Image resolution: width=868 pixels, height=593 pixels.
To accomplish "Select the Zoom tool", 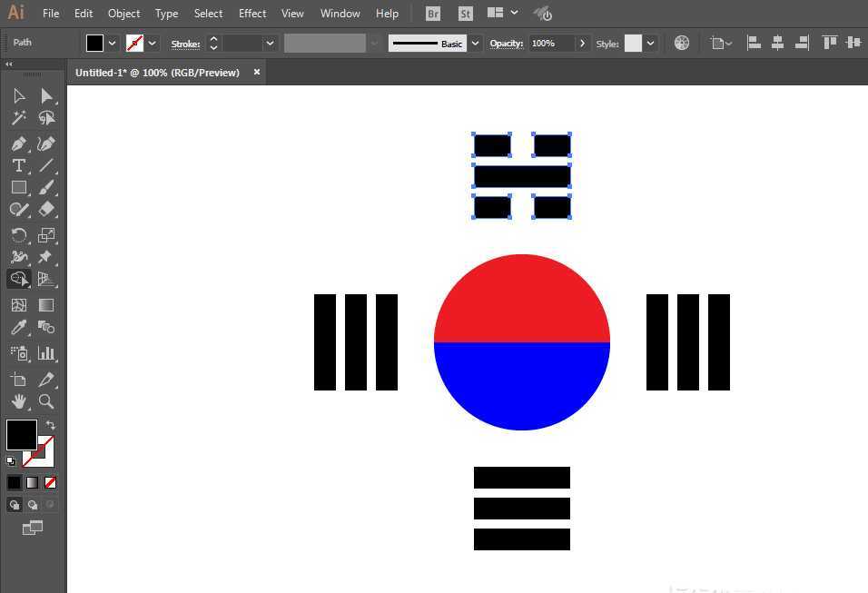I will coord(46,402).
